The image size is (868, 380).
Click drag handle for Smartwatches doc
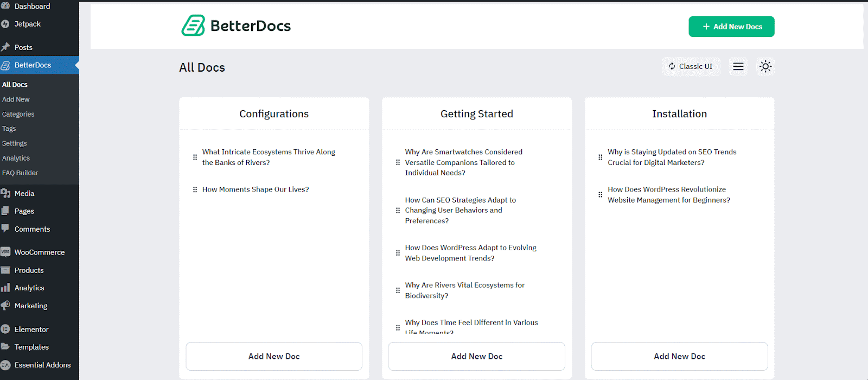click(x=398, y=162)
